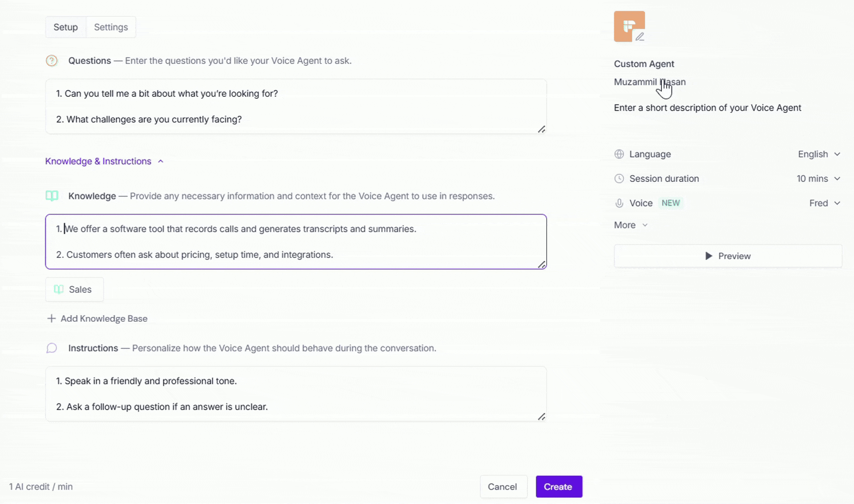This screenshot has height=504, width=854.
Task: Click the plus icon beside Add Knowledge Base
Action: [x=52, y=319]
